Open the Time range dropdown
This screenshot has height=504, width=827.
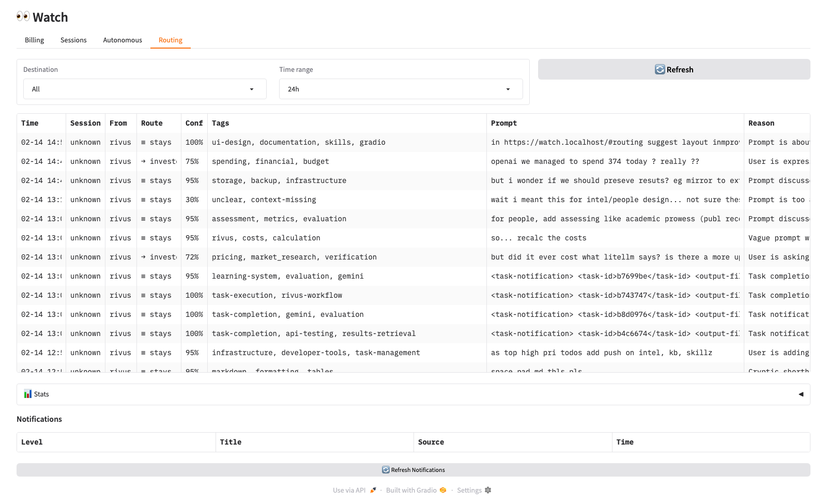pyautogui.click(x=401, y=89)
